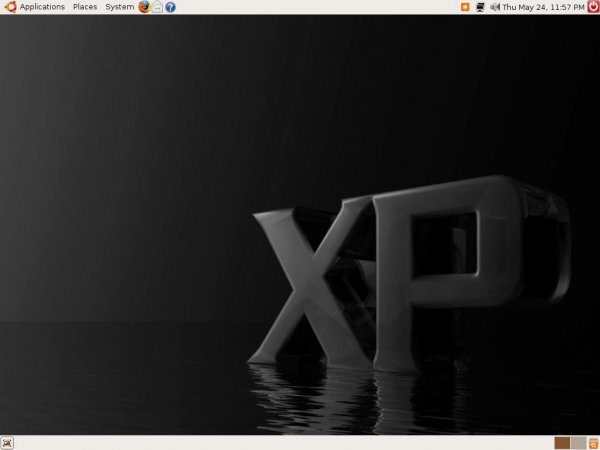Open Evolution mail launcher envelope icon
600x450 pixels.
pyautogui.click(x=157, y=7)
